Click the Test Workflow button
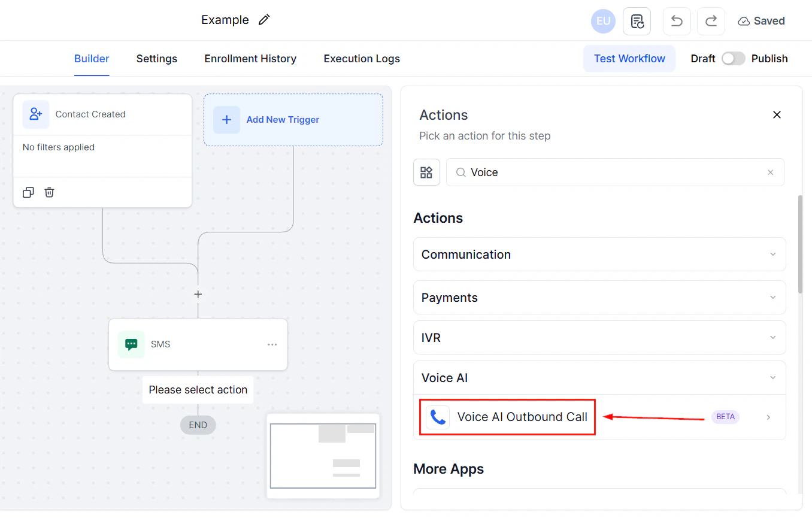The width and height of the screenshot is (812, 518). tap(629, 58)
